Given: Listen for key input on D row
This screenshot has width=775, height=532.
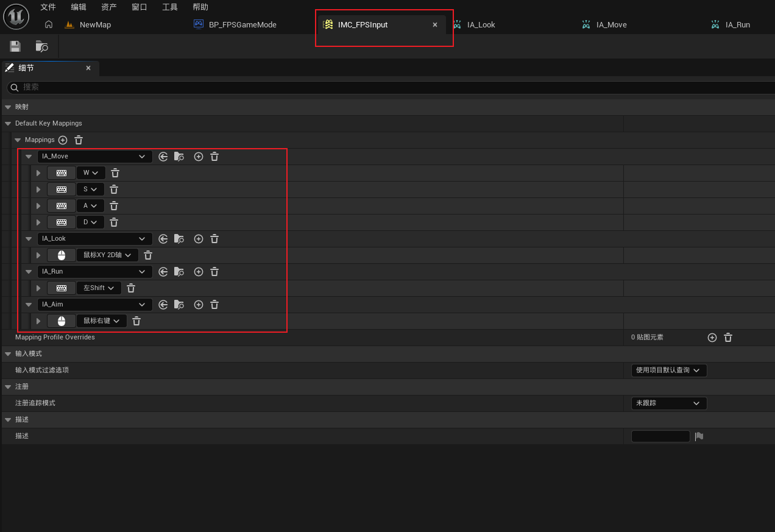Looking at the screenshot, I should [x=62, y=222].
